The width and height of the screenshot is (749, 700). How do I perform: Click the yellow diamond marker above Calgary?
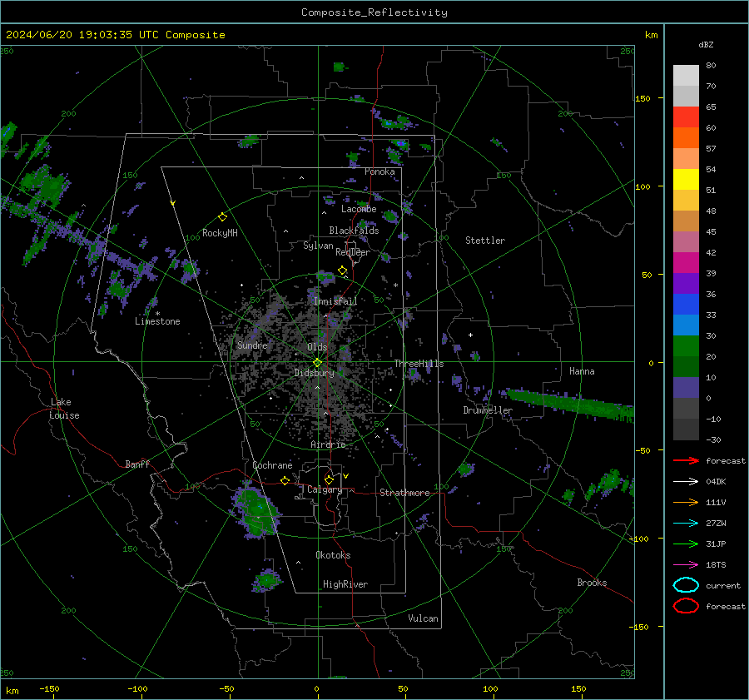click(329, 479)
